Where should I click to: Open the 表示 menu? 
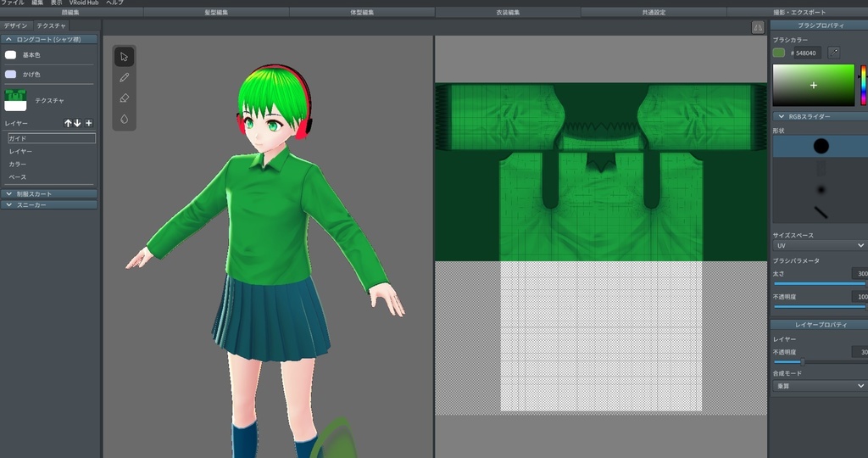(x=57, y=3)
